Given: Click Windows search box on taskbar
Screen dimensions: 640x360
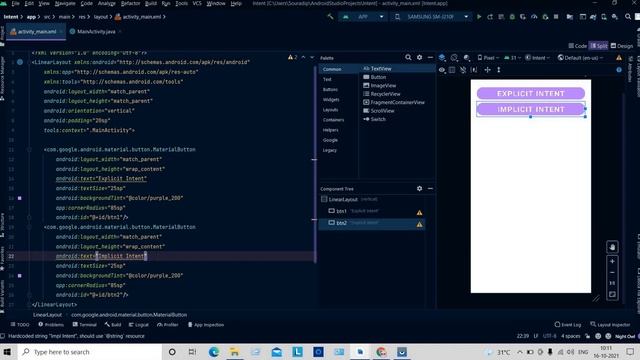Looking at the screenshot, I should pos(90,352).
